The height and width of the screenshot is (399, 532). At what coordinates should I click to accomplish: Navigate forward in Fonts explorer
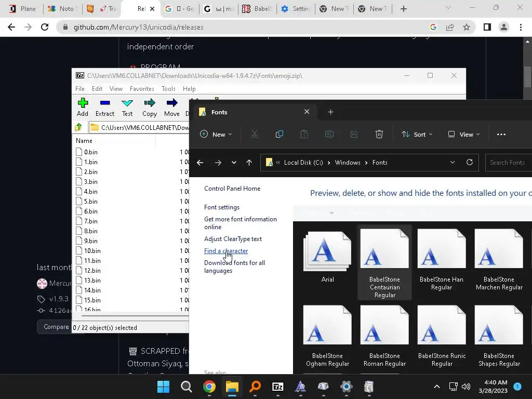click(x=218, y=163)
